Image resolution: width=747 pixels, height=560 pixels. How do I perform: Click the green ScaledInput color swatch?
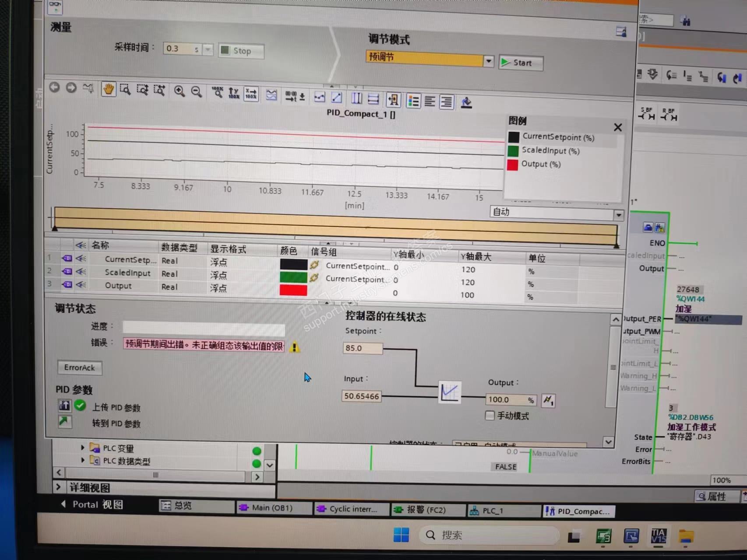tap(293, 277)
